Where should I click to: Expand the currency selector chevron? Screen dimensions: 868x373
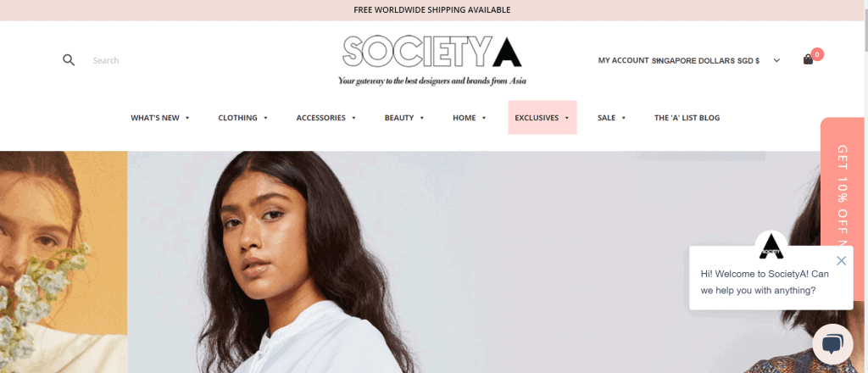coord(776,60)
